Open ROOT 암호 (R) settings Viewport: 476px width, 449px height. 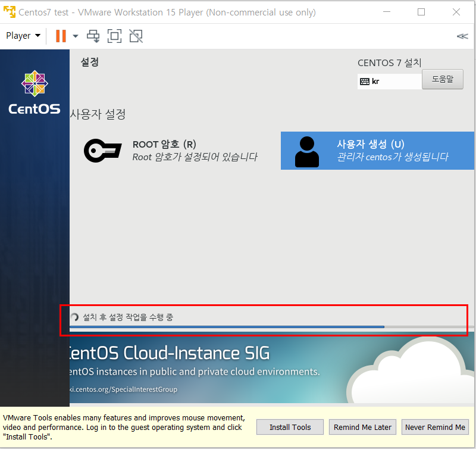click(x=177, y=151)
